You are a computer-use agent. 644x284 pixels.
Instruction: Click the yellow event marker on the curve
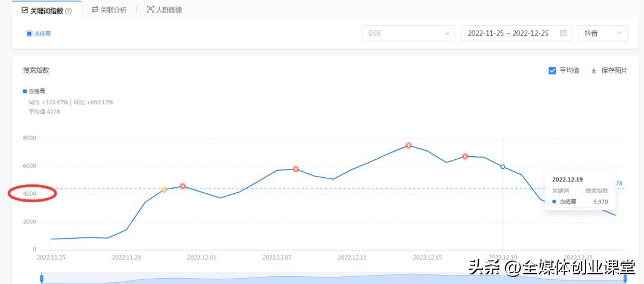164,190
